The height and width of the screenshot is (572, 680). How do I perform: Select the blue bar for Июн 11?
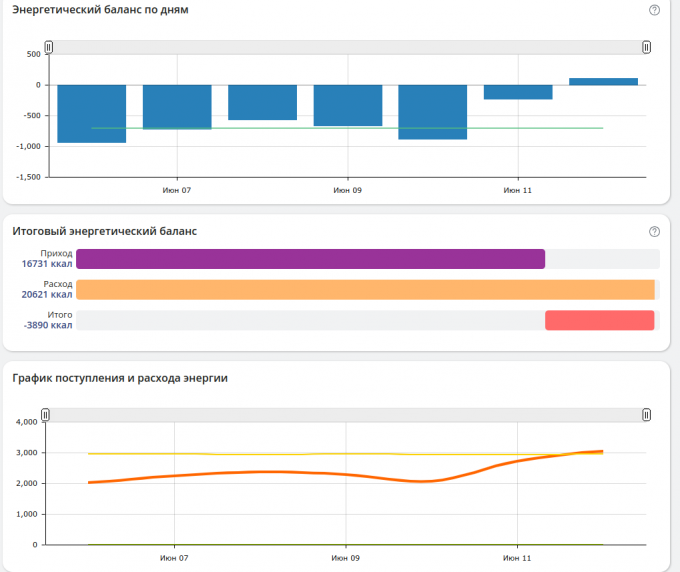click(x=518, y=92)
